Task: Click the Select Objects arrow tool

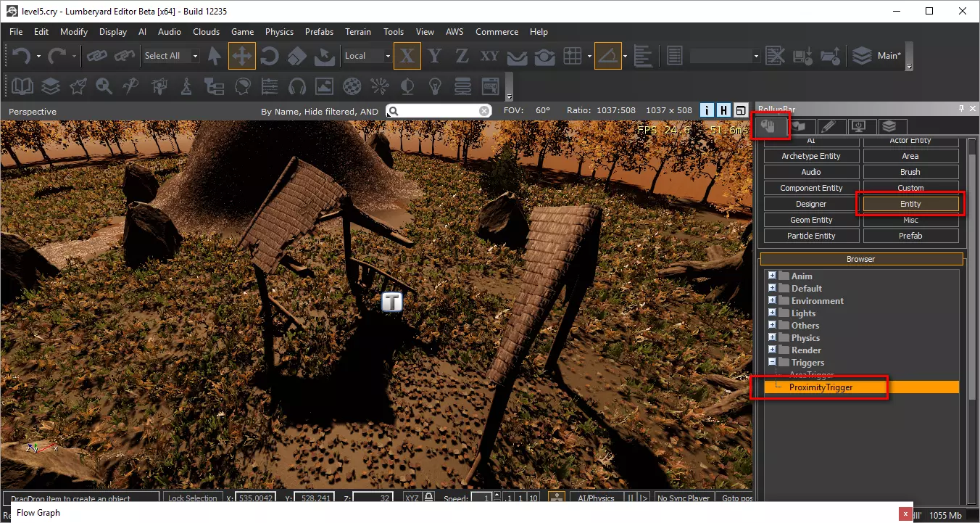Action: point(215,56)
